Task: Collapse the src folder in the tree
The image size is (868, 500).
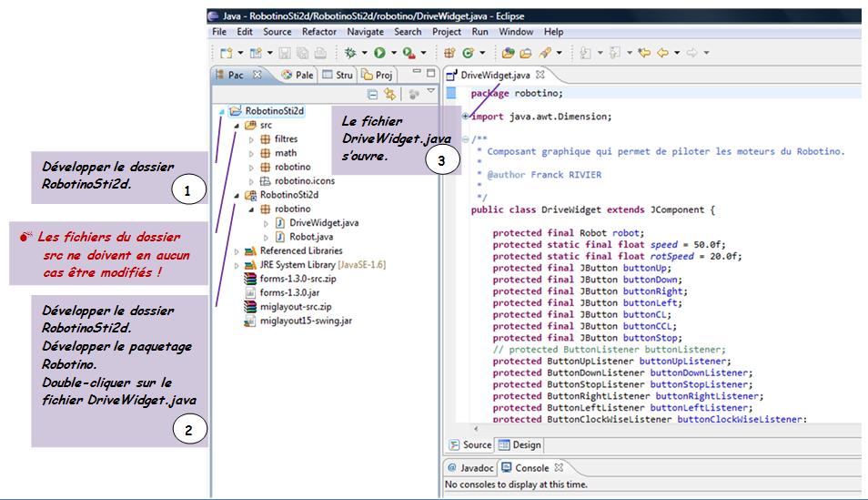Action: pos(237,126)
